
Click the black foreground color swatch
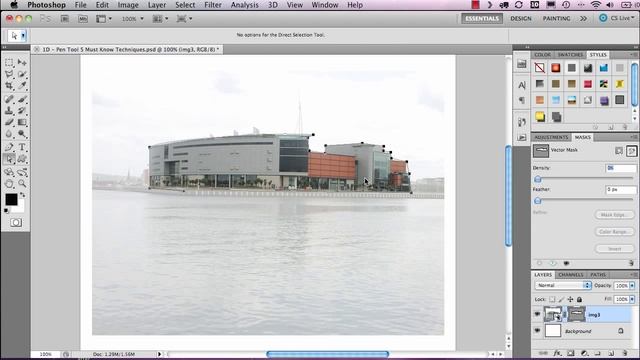(11, 199)
